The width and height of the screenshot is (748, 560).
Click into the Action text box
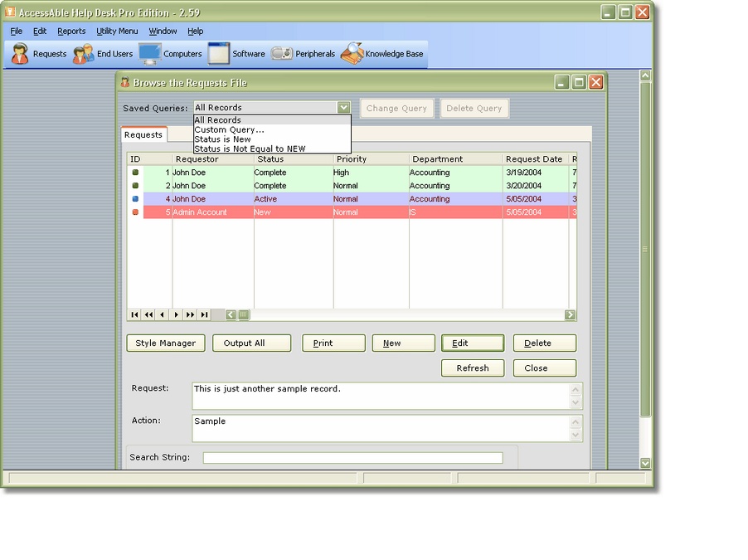pyautogui.click(x=381, y=428)
